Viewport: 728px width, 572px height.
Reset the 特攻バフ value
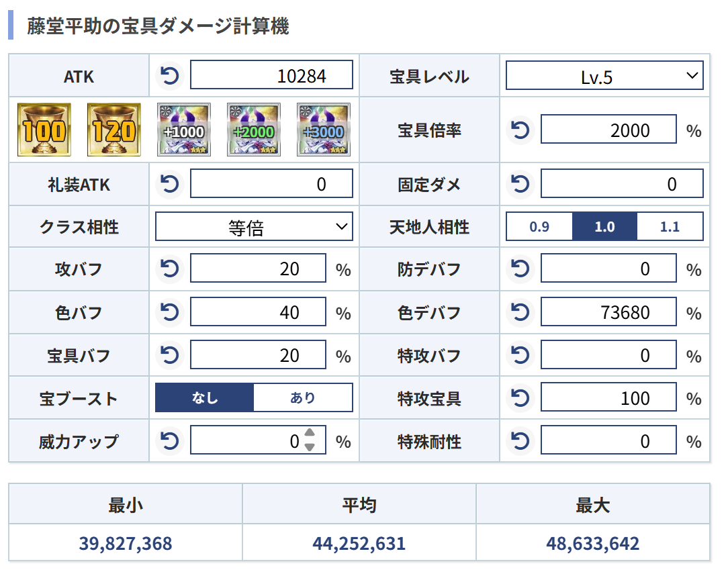(520, 355)
